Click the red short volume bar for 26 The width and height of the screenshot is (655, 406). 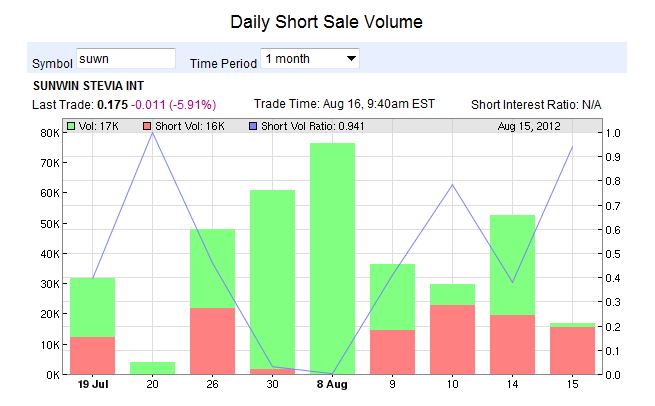pyautogui.click(x=212, y=341)
